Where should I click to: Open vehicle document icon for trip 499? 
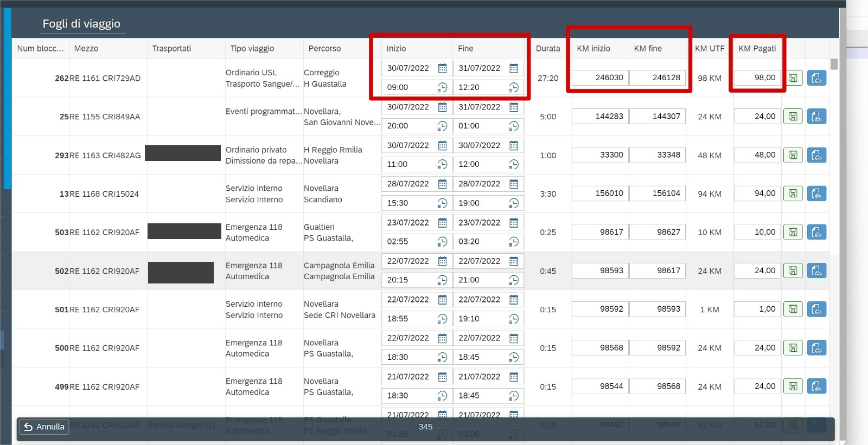click(816, 386)
